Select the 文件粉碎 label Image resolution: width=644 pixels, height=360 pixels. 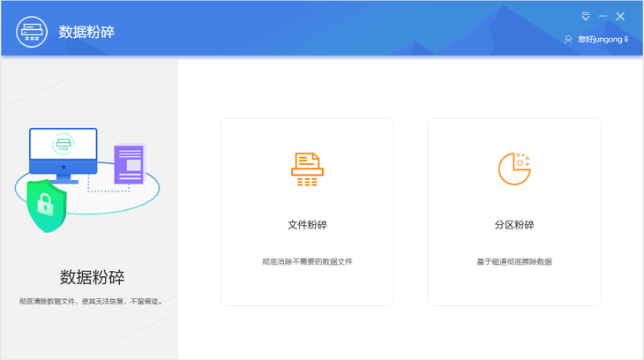point(307,225)
